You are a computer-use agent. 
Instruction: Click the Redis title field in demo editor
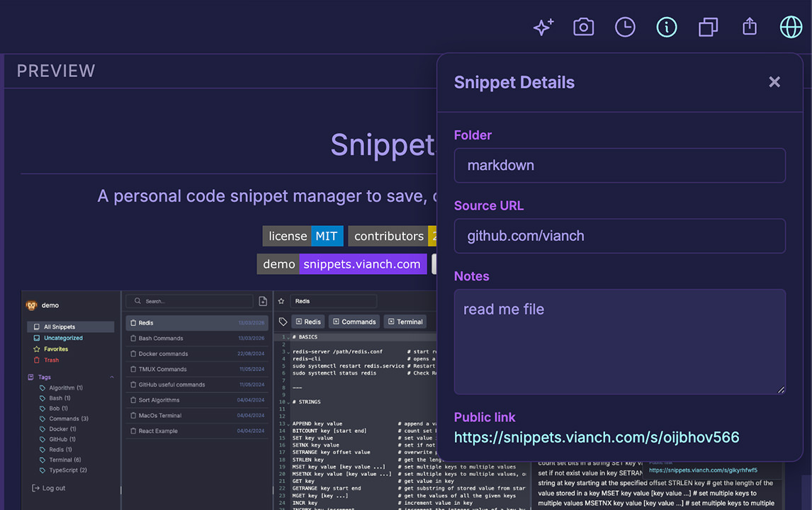click(334, 301)
